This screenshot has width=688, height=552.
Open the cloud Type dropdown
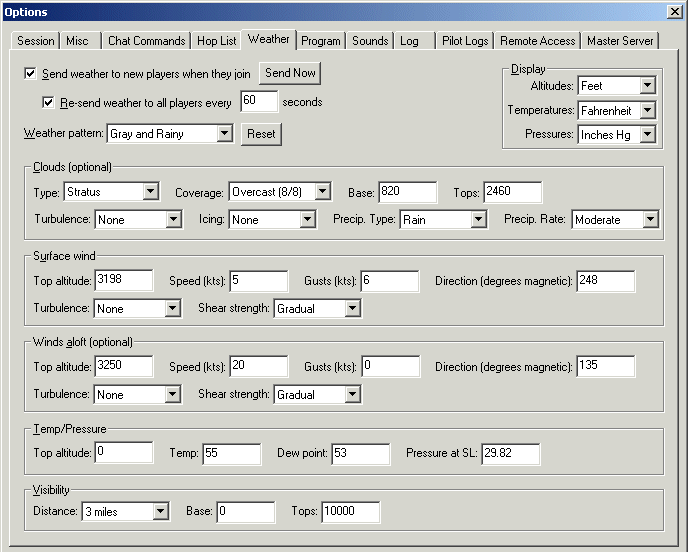point(111,192)
